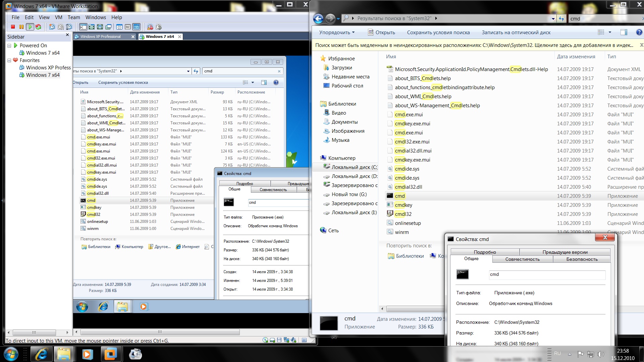
Task: Click the Reset VM icon with circular arrows
Action: (38, 27)
